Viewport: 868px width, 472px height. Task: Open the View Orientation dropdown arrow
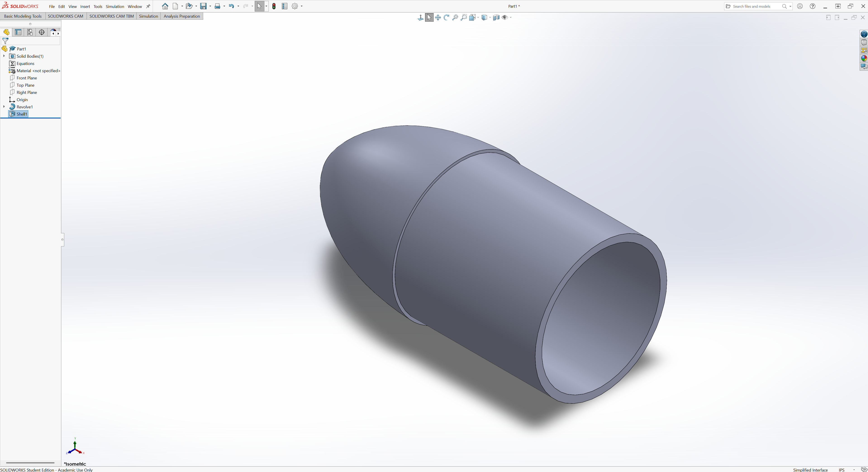point(478,17)
